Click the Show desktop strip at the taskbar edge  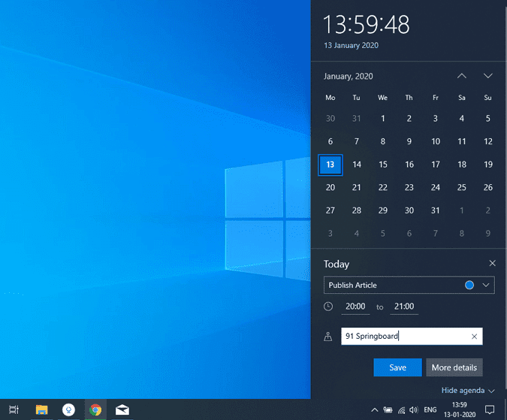click(505, 409)
